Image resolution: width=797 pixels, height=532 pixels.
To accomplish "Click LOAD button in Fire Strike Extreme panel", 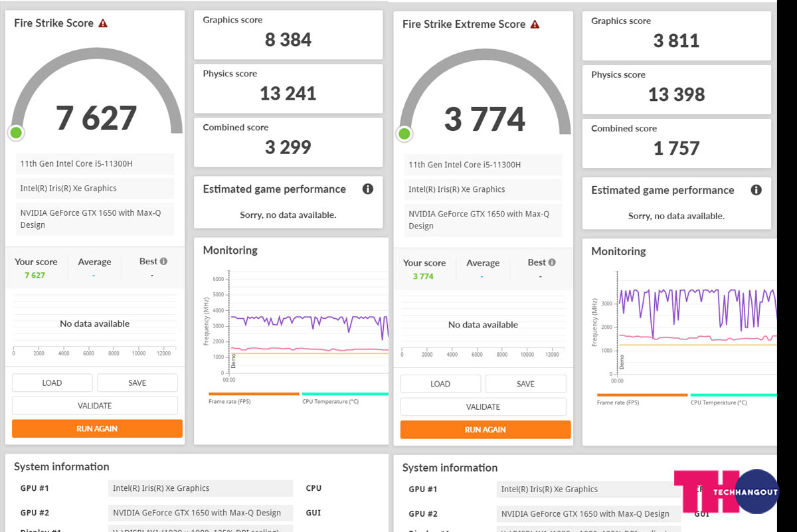I will point(440,384).
